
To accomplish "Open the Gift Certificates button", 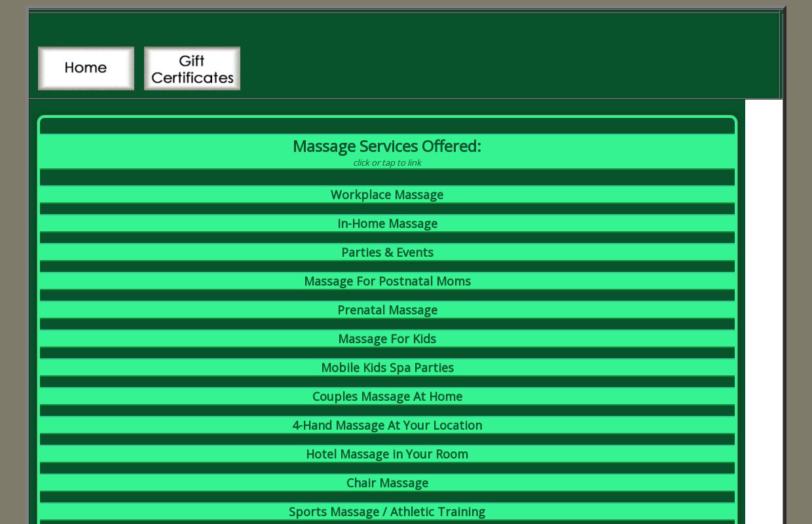I will pos(192,68).
